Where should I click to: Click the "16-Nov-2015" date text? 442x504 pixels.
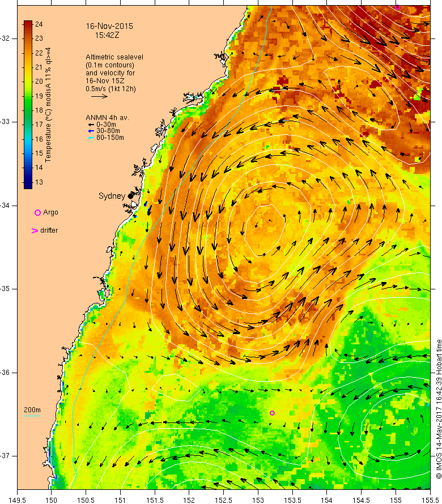click(x=109, y=27)
